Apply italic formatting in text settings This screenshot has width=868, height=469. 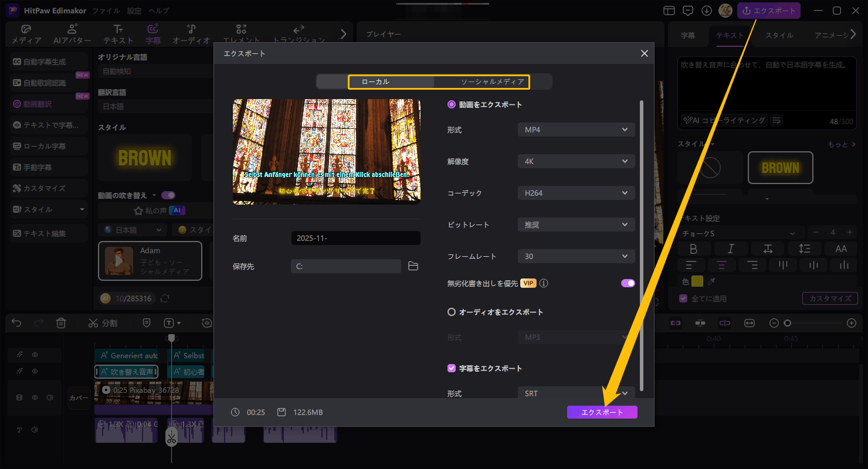731,249
